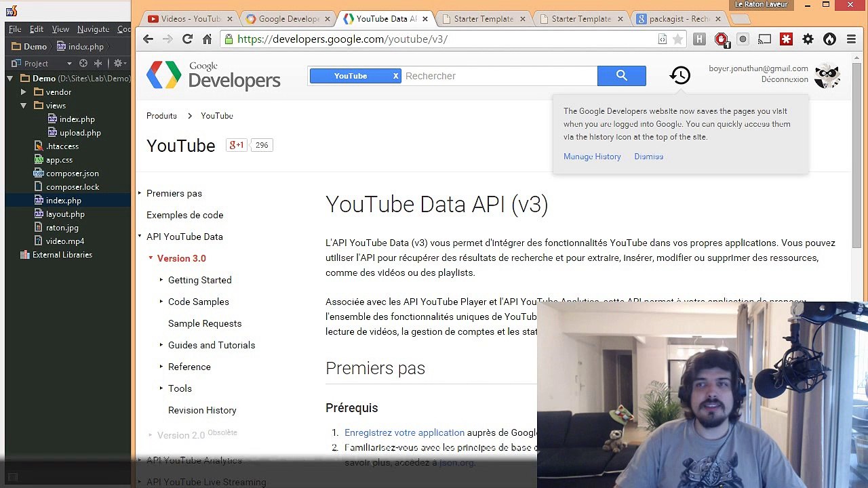Focus the Rechercher search field
The width and height of the screenshot is (868, 488).
tap(500, 76)
